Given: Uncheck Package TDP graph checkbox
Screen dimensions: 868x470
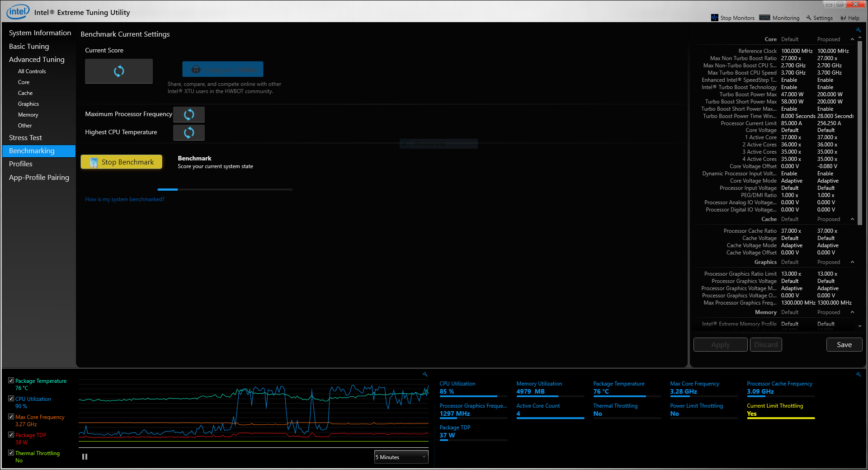Looking at the screenshot, I should 11,435.
